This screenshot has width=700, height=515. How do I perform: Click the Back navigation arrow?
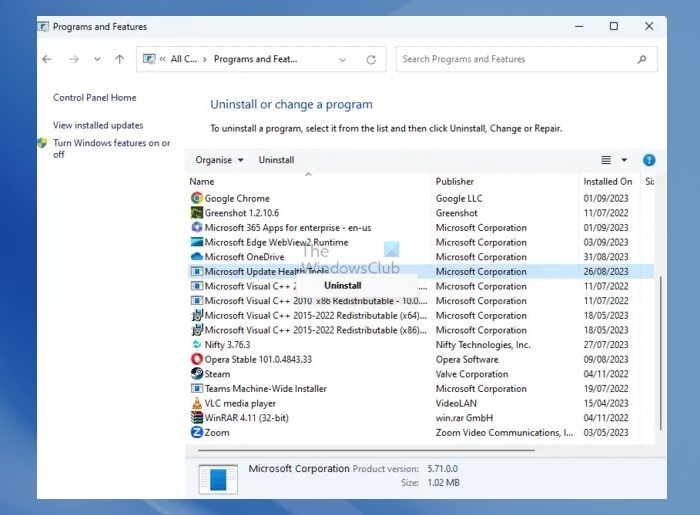pos(47,59)
